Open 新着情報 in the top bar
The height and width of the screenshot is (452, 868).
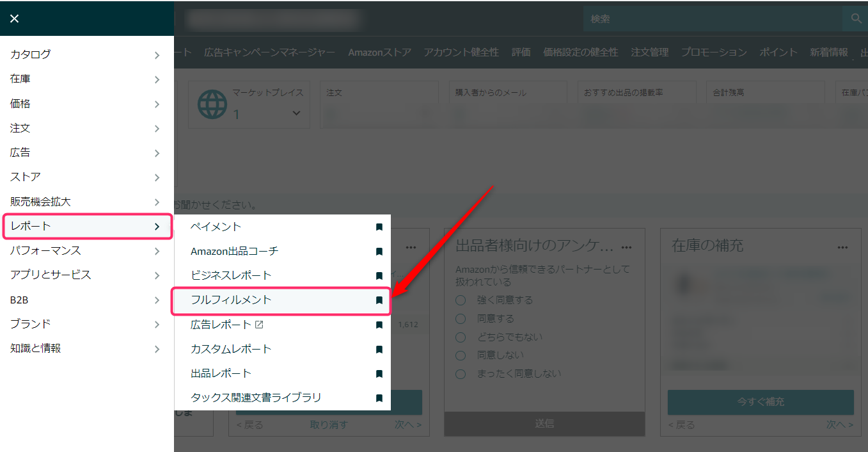tap(829, 52)
